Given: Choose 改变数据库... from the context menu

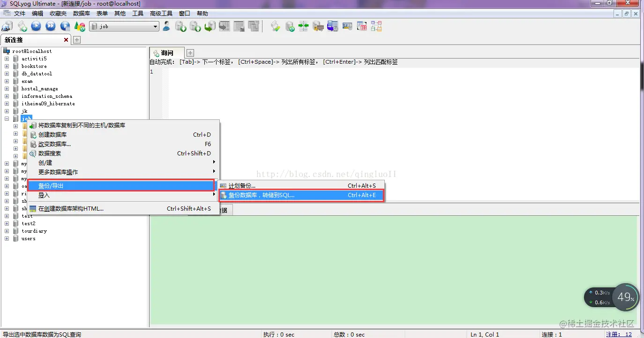Looking at the screenshot, I should tap(123, 144).
